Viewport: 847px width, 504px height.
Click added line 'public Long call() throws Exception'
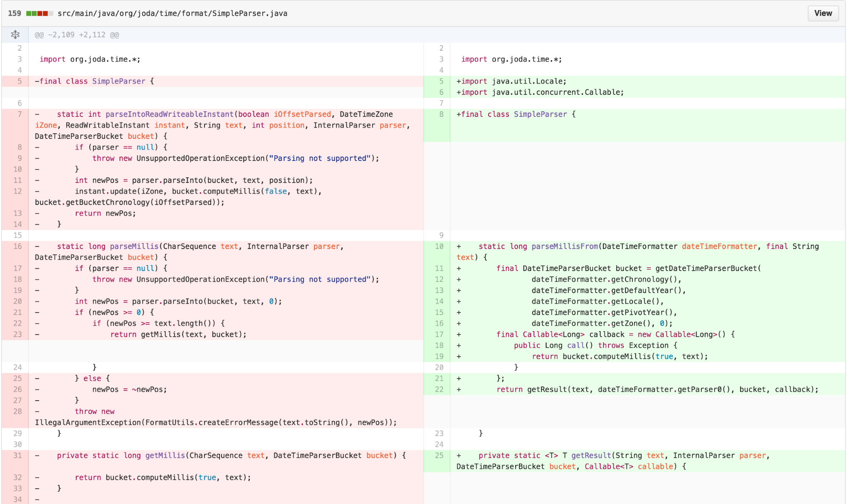click(648, 346)
